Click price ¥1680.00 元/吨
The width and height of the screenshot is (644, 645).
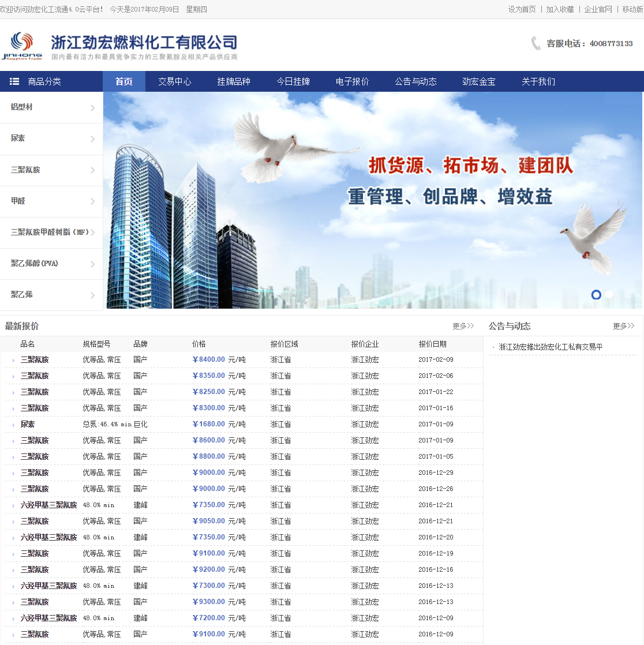pyautogui.click(x=219, y=424)
